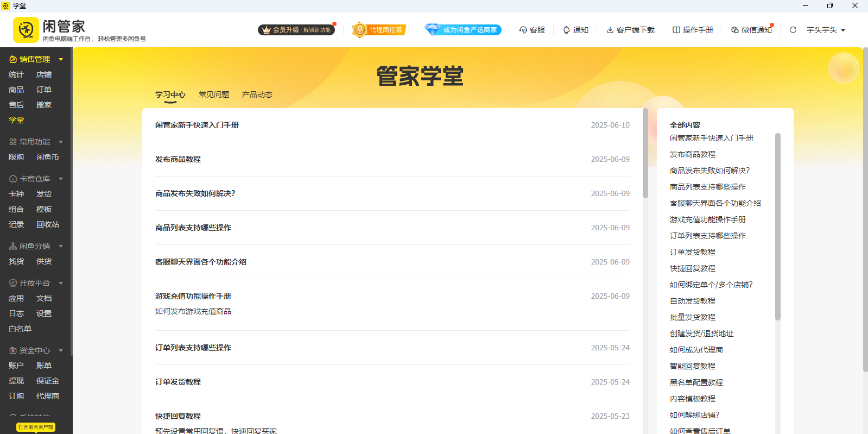Switch to 学习中心 tab
The width and height of the screenshot is (868, 434).
point(170,95)
